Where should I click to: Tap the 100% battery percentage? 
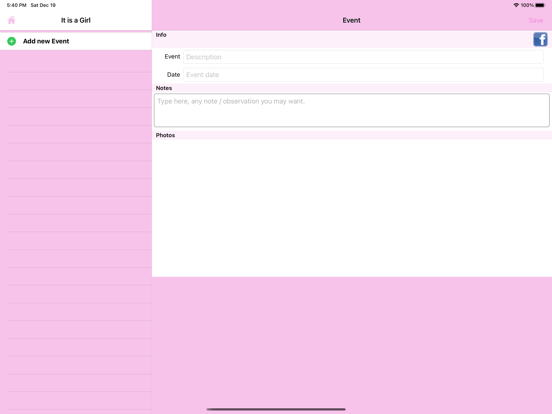pos(527,5)
